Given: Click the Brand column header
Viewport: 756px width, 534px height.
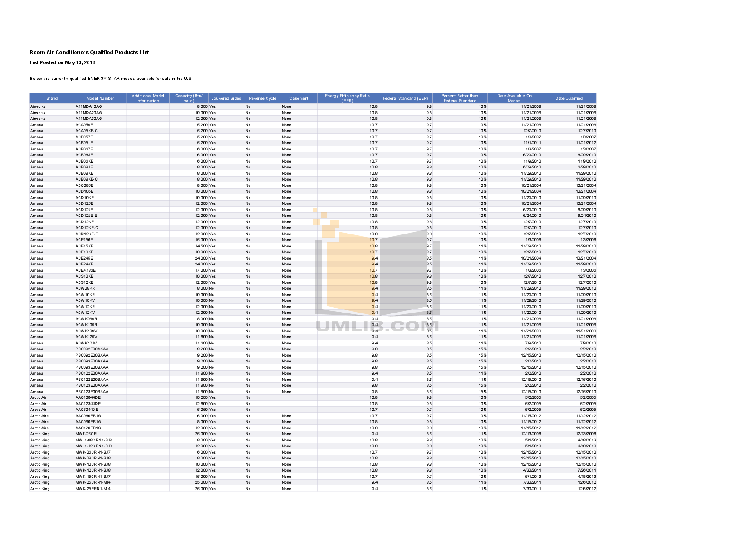Looking at the screenshot, I should point(52,98).
